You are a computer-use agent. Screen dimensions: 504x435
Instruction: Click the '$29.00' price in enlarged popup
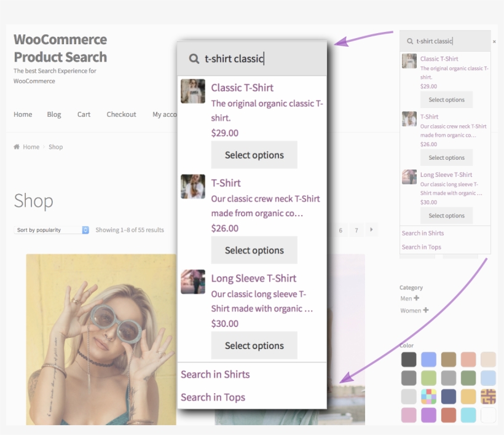click(225, 133)
